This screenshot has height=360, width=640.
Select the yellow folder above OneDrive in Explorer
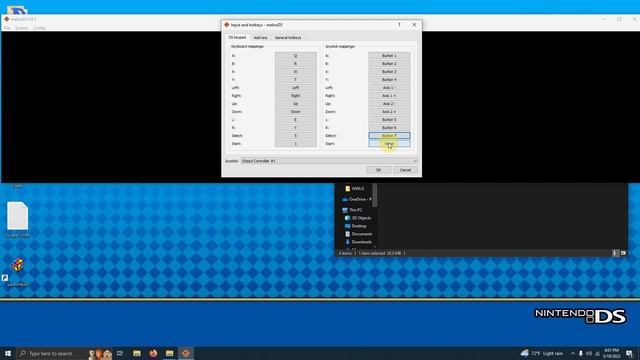[354, 189]
